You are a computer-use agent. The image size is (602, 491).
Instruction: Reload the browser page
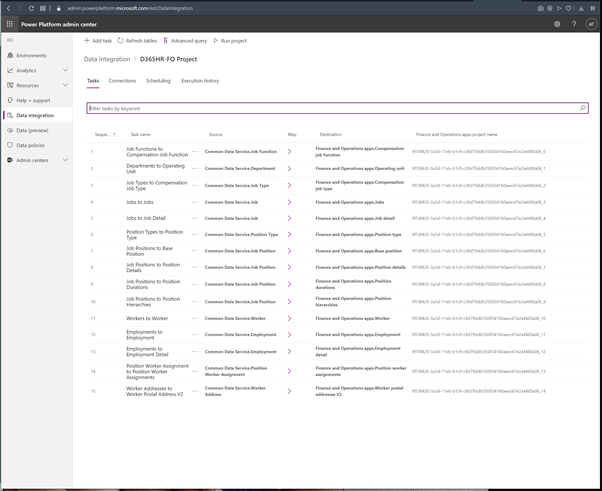tap(31, 8)
